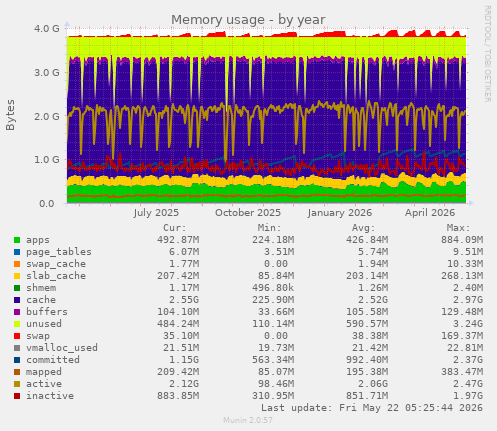The image size is (497, 431).
Task: Click the Last update timestamp text
Action: click(x=372, y=408)
